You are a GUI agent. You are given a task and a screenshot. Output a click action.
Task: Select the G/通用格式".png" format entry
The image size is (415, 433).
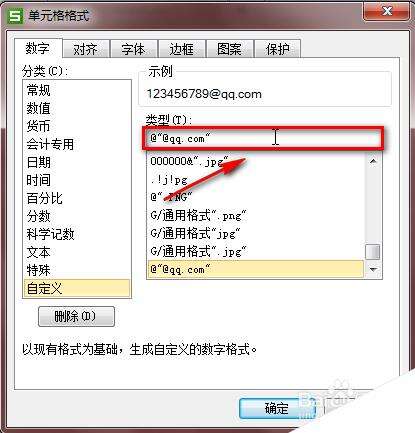point(256,216)
